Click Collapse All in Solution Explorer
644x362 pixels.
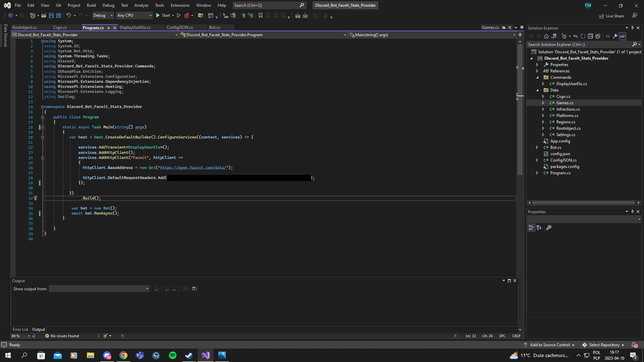590,36
